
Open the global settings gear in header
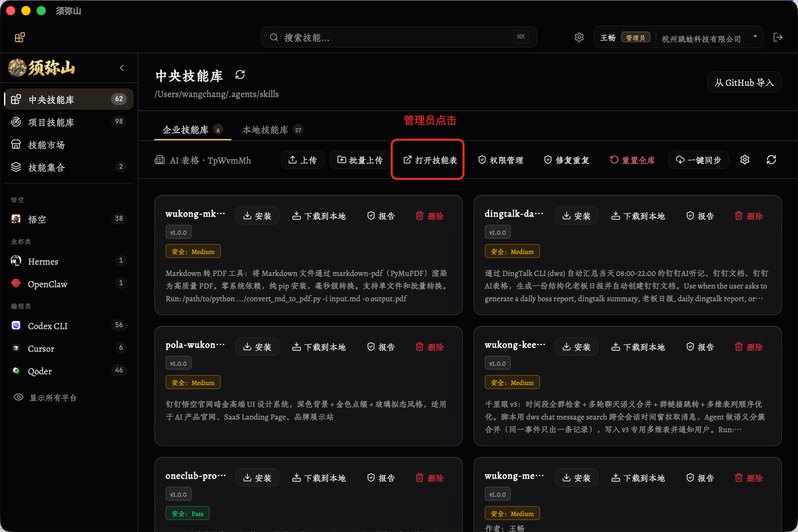point(579,38)
